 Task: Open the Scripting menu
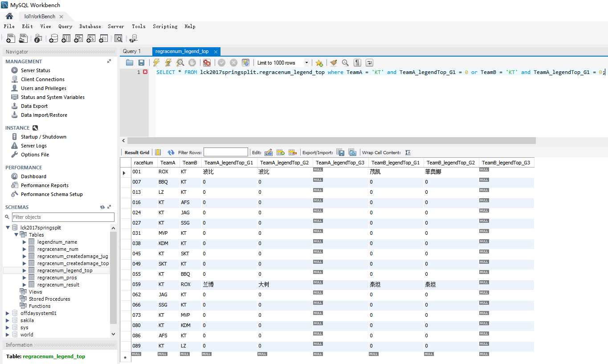[x=165, y=26]
